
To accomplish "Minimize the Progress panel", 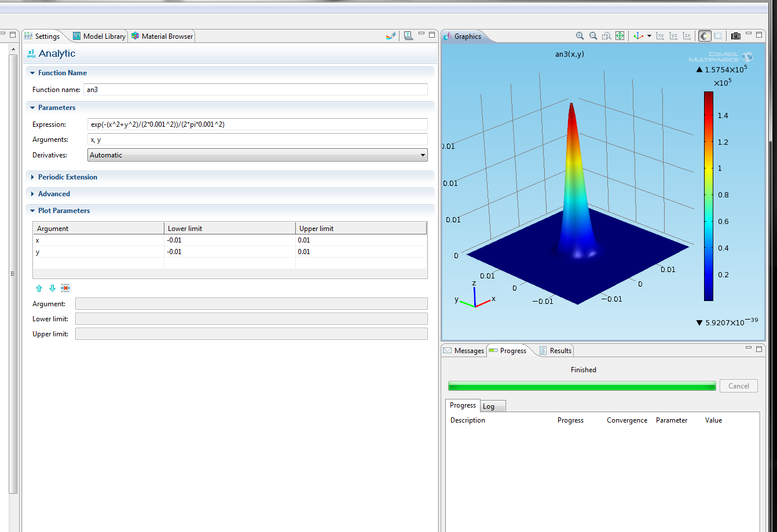I will [749, 348].
